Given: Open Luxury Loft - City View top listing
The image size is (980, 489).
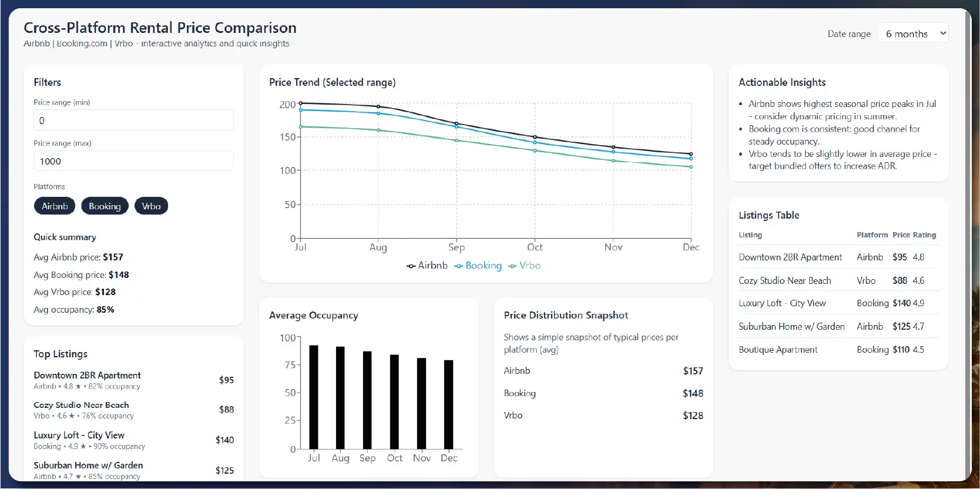Looking at the screenshot, I should pyautogui.click(x=79, y=436).
